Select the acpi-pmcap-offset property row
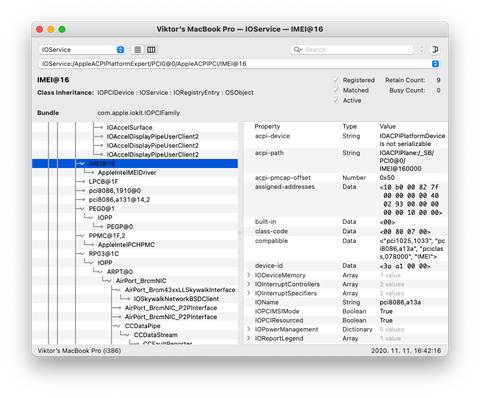The width and height of the screenshot is (480, 398). click(x=346, y=178)
